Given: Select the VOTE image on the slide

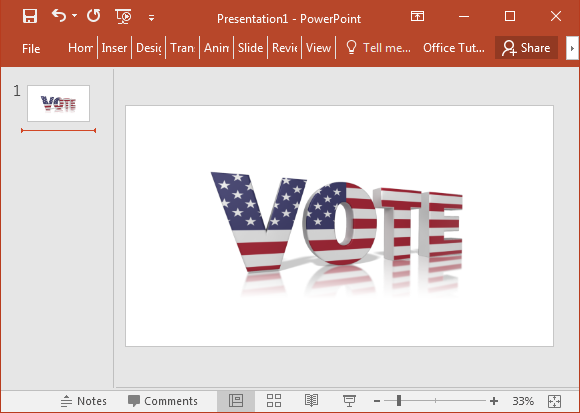Looking at the screenshot, I should click(x=336, y=233).
